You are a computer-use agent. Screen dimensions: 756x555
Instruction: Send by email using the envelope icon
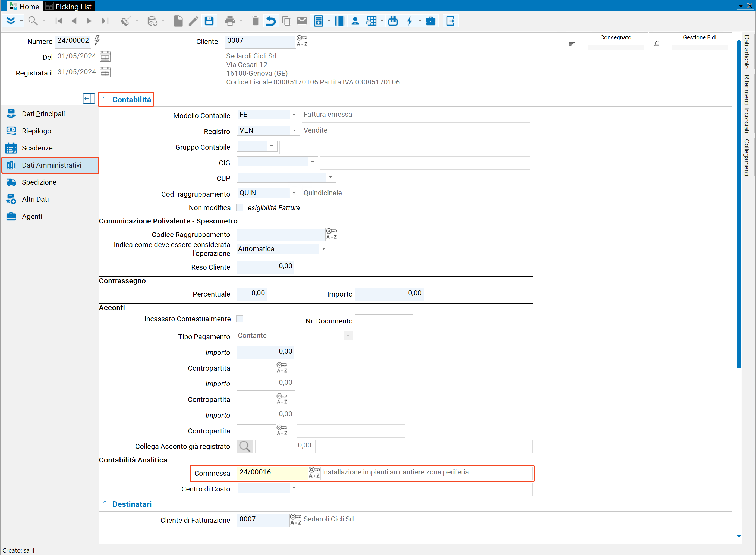click(302, 21)
